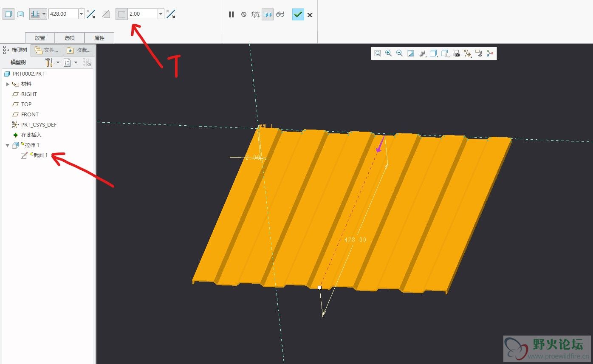The height and width of the screenshot is (364, 593).
Task: Click the model tree settings hammer icon
Action: point(49,62)
